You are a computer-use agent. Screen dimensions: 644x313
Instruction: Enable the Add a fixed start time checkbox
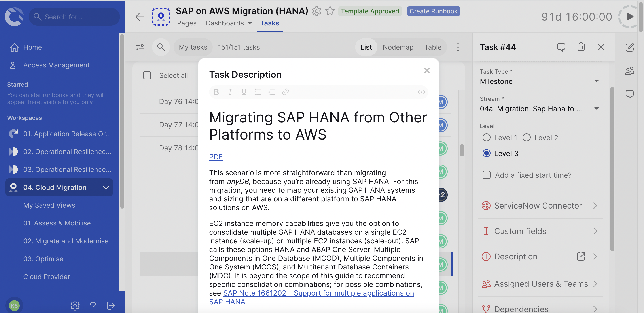click(x=487, y=175)
